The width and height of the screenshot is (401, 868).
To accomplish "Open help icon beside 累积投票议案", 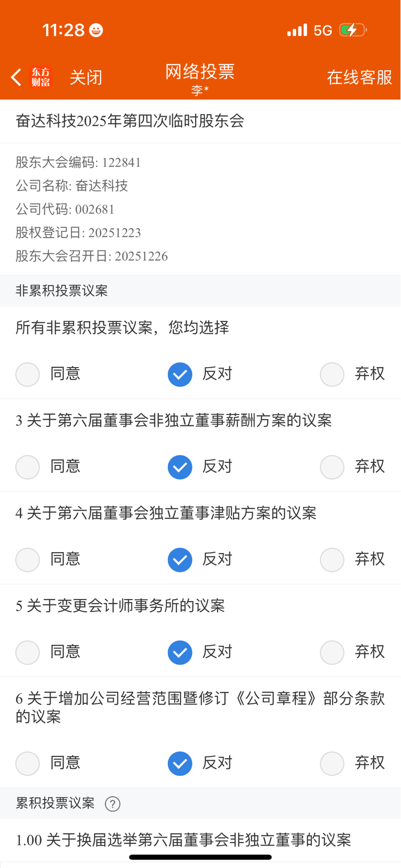I will 113,804.
